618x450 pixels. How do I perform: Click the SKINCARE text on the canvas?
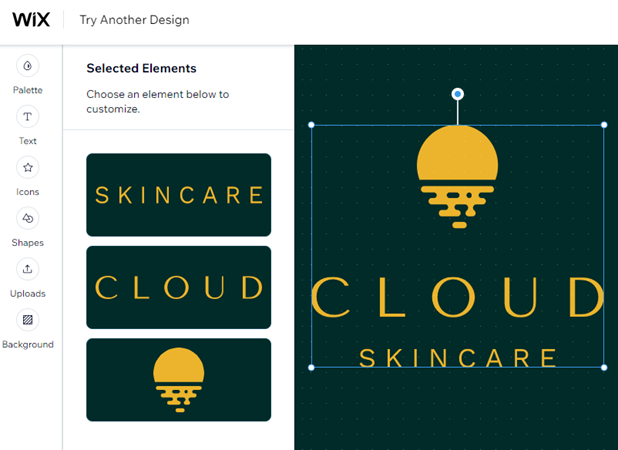pos(458,358)
